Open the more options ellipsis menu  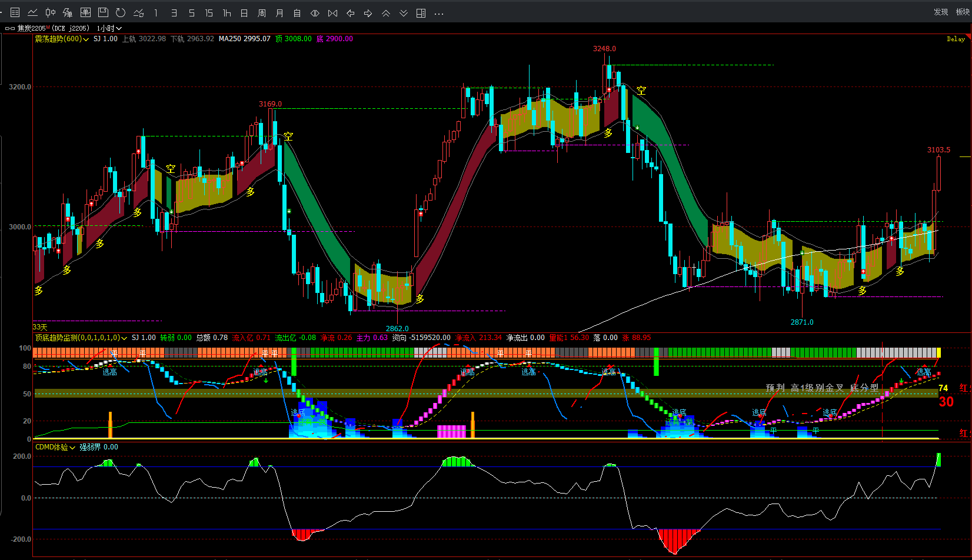click(x=439, y=13)
